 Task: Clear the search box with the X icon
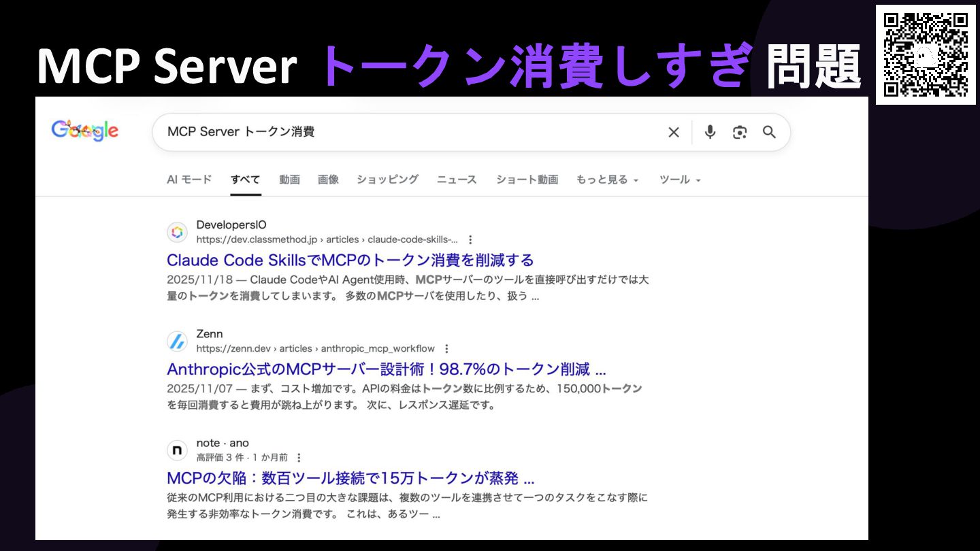click(674, 132)
